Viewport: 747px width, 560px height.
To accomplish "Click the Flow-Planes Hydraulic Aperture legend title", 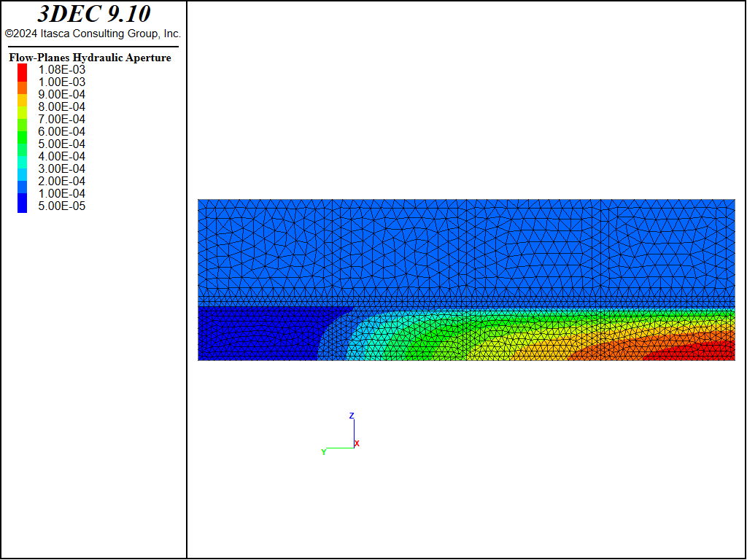I will click(x=90, y=58).
